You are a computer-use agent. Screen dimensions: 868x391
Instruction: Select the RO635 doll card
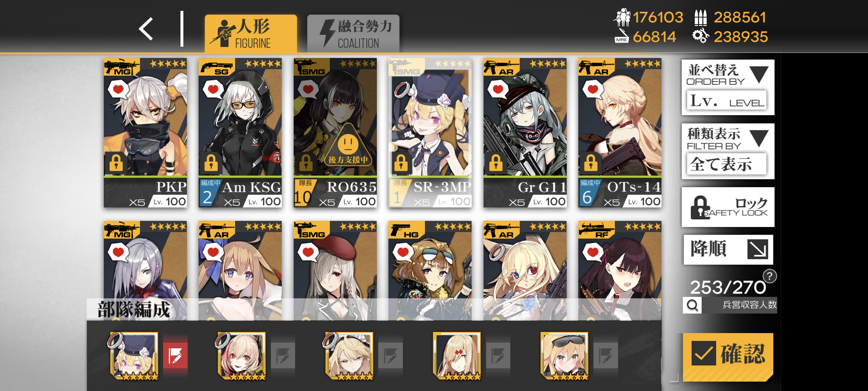(x=335, y=133)
